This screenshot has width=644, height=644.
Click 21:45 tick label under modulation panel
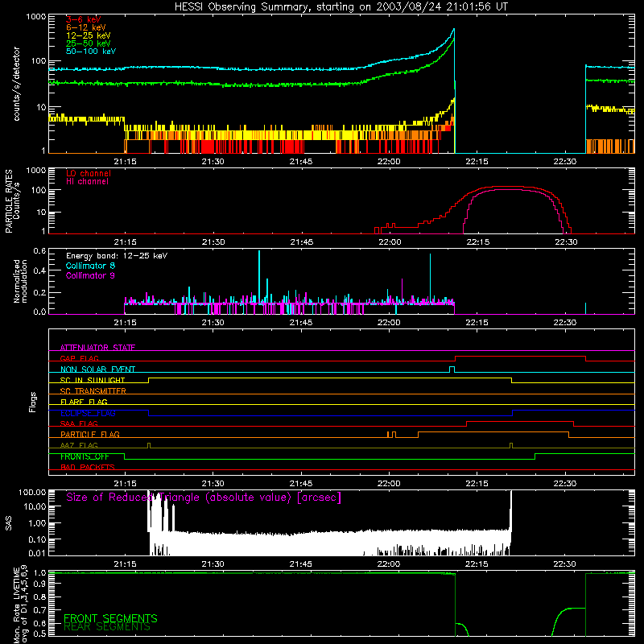click(x=300, y=323)
